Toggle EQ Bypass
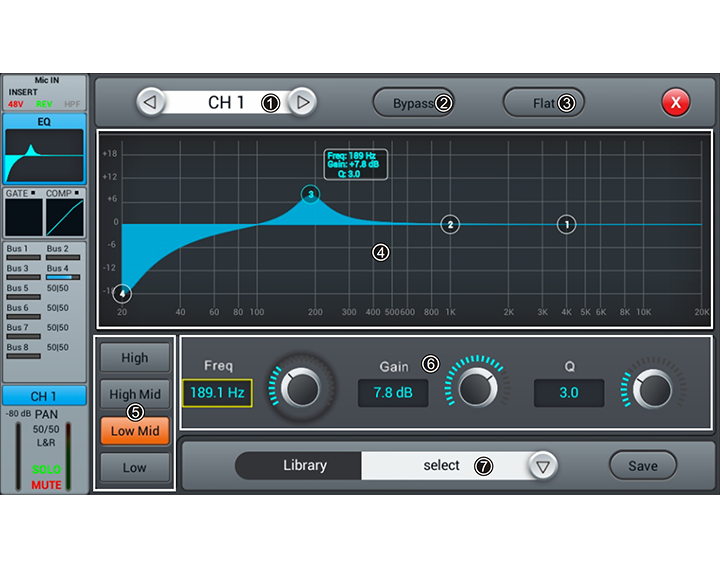This screenshot has height=567, width=720. click(x=413, y=103)
